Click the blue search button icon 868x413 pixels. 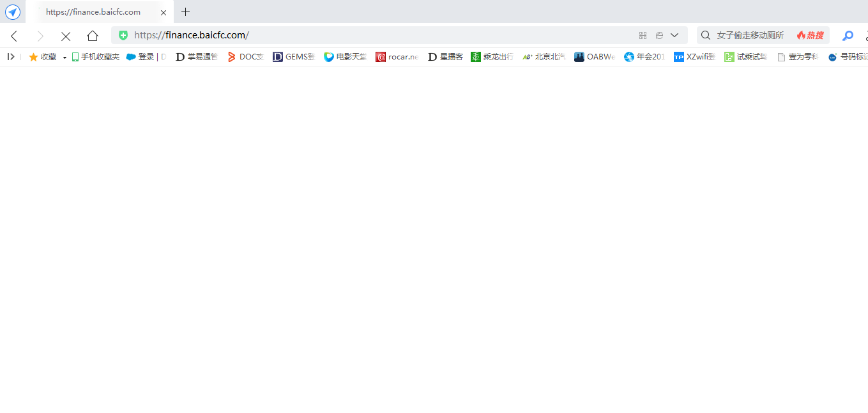[848, 36]
